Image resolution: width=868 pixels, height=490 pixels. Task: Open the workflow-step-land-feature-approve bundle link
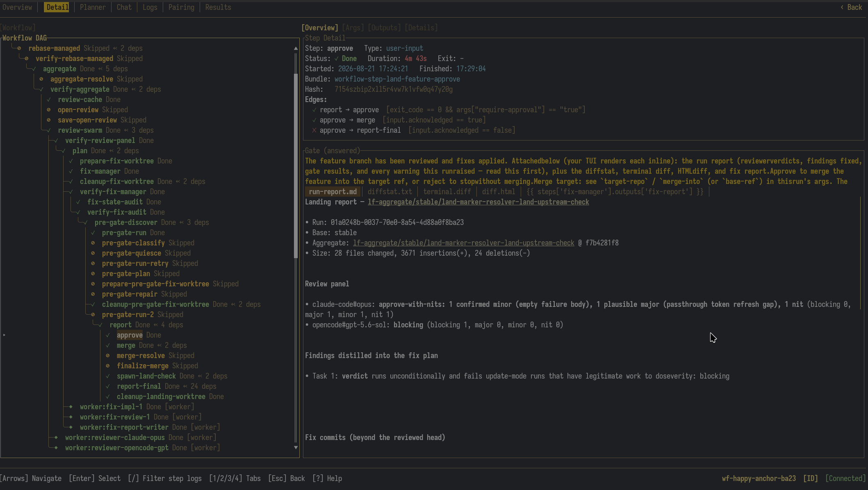click(x=397, y=79)
